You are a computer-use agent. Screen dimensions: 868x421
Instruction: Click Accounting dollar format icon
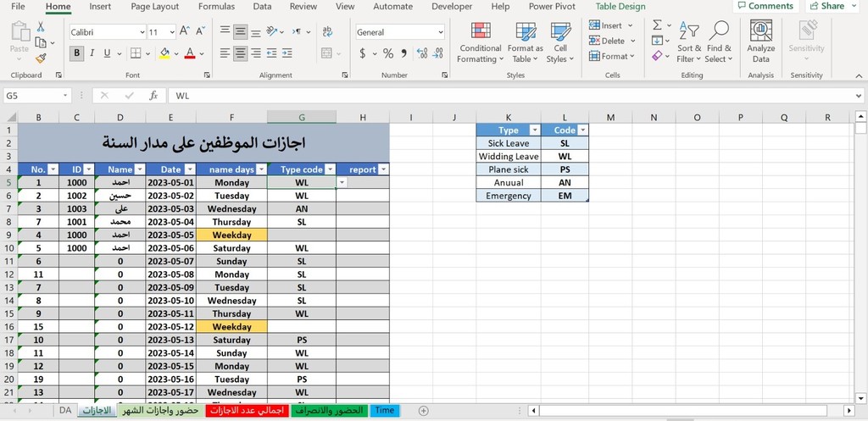363,53
